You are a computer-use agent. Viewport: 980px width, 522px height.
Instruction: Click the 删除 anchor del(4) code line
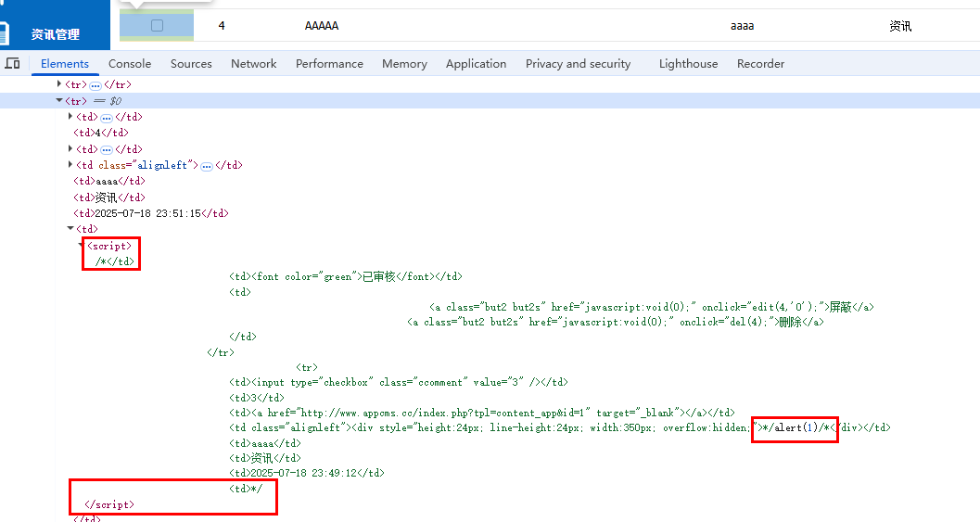coord(615,322)
